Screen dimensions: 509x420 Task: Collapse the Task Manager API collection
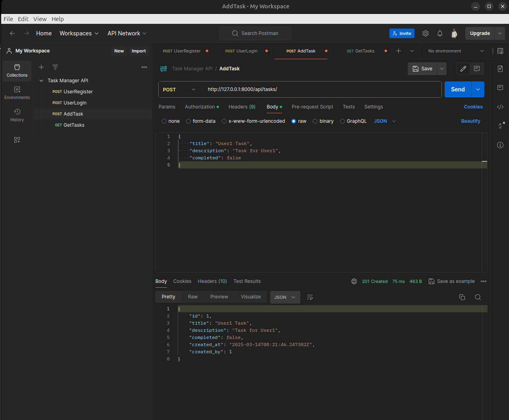(41, 81)
